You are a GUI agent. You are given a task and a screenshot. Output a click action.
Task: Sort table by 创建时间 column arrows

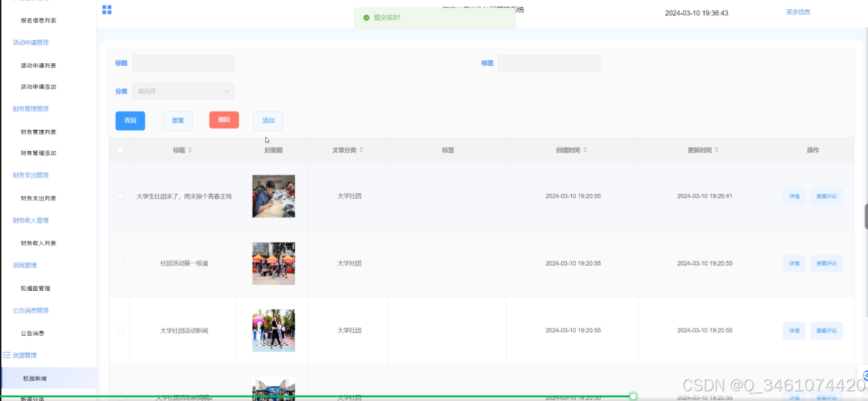coord(586,150)
